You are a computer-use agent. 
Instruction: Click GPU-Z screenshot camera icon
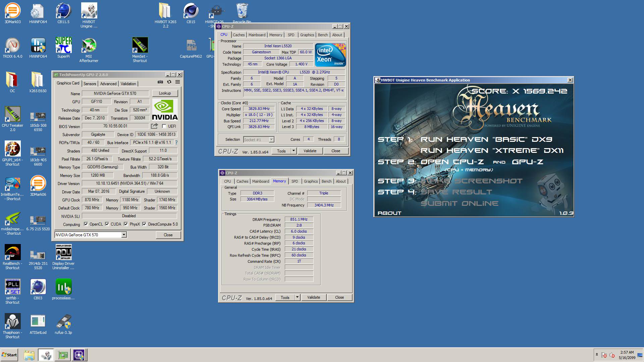pos(160,82)
